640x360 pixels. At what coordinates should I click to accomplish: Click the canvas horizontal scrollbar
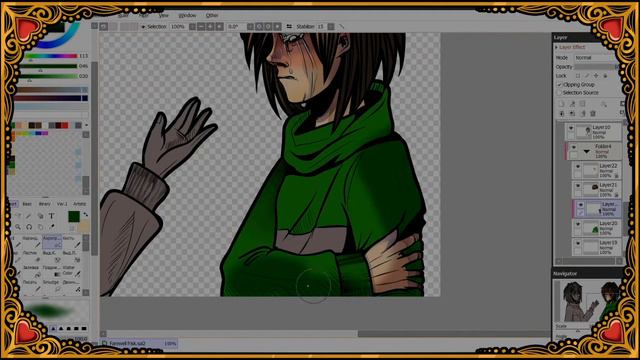326,333
